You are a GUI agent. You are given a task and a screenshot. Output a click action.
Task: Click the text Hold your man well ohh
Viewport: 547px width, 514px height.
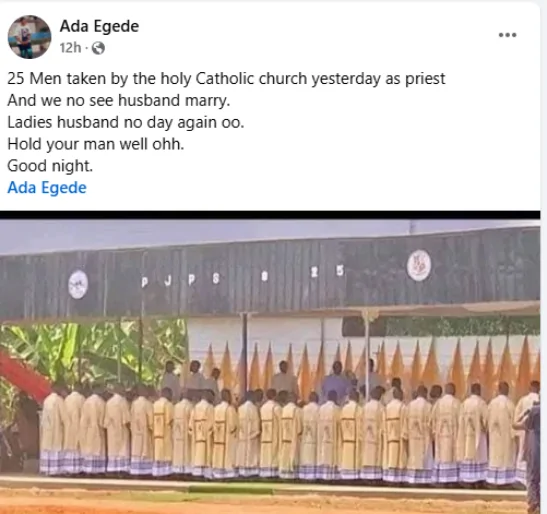pyautogui.click(x=96, y=144)
